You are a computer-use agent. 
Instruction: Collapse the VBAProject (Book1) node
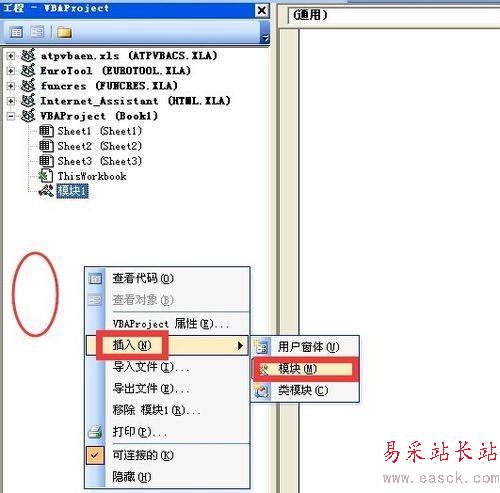pos(11,116)
